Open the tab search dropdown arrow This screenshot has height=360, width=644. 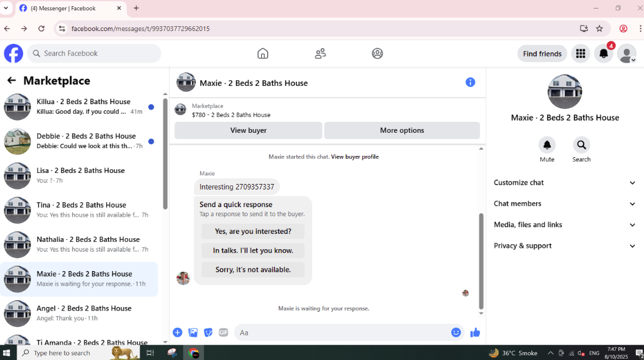(x=6, y=8)
